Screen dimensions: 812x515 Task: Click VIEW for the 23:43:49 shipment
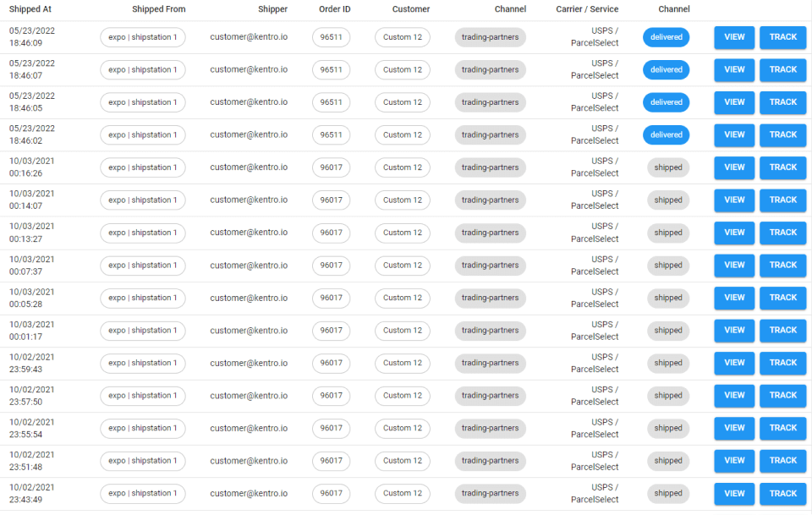pyautogui.click(x=734, y=494)
